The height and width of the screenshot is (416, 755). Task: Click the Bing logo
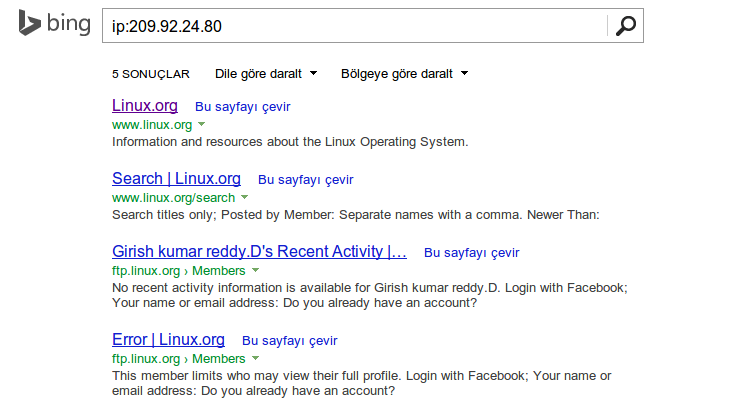point(54,24)
